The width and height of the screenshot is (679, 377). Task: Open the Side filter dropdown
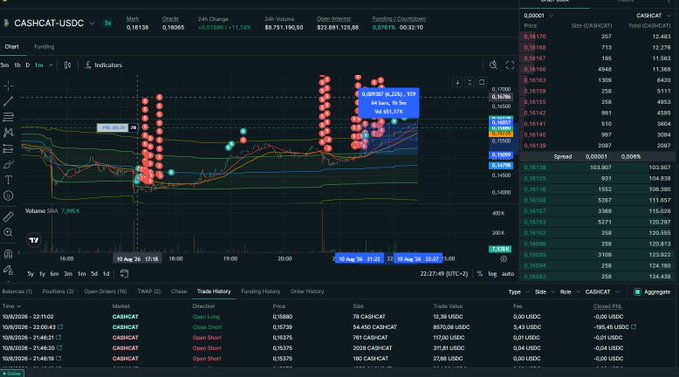[545, 292]
